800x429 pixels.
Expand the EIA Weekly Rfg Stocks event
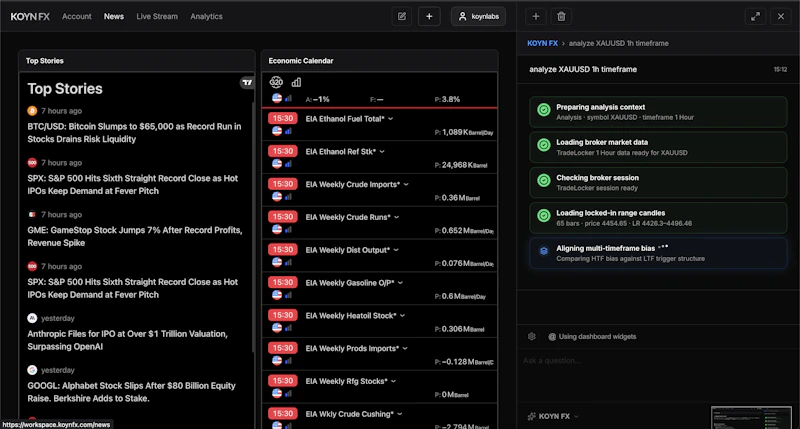[x=393, y=381]
